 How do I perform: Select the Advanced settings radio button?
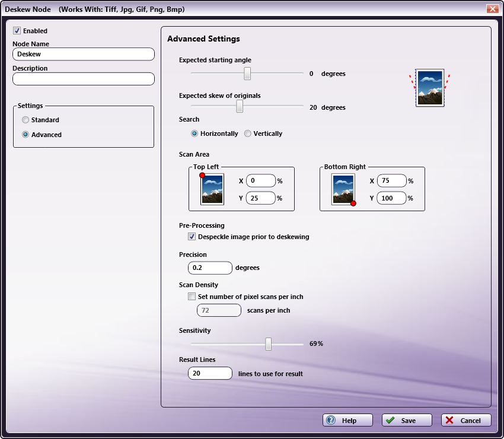pyautogui.click(x=25, y=135)
